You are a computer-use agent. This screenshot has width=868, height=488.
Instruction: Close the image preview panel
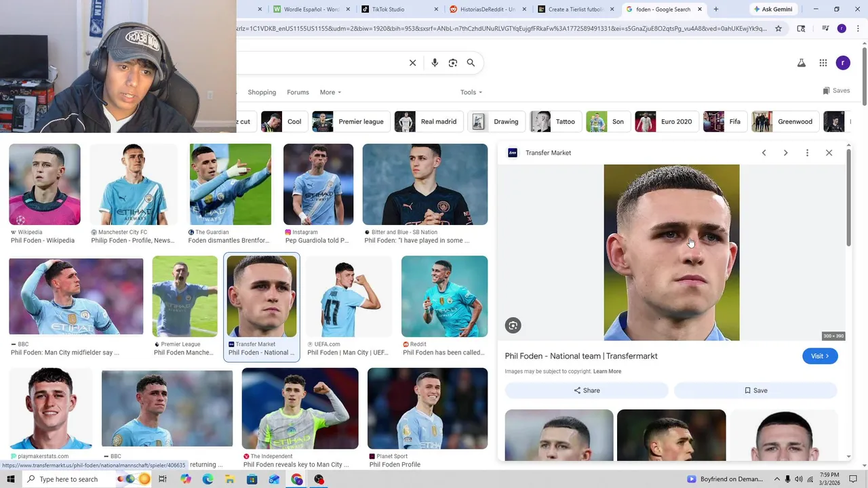(x=829, y=153)
